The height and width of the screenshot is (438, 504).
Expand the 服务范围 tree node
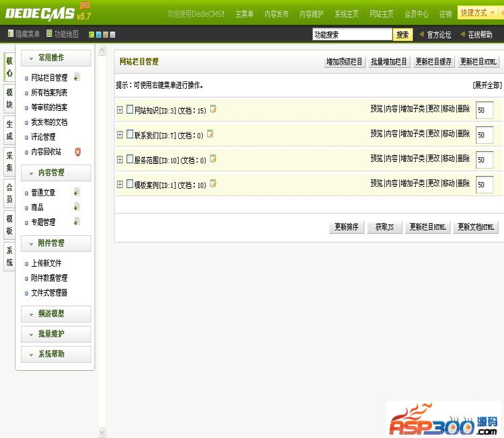[x=120, y=159]
